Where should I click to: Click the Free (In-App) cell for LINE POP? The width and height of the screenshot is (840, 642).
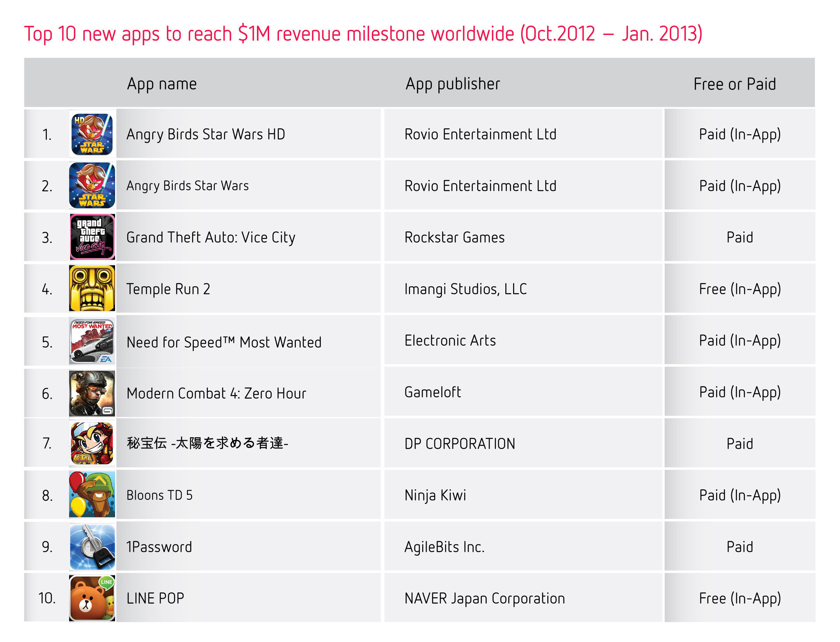click(x=739, y=598)
